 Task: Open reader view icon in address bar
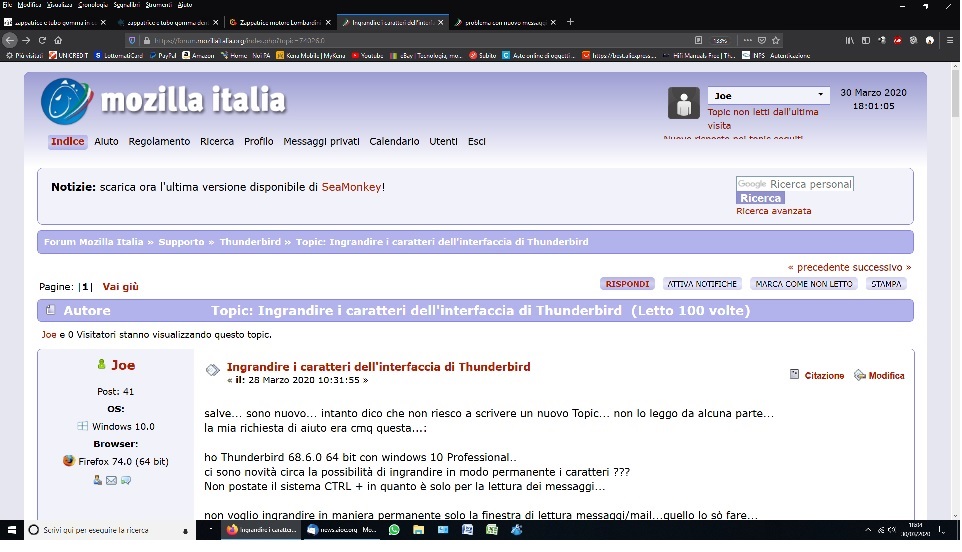(698, 40)
